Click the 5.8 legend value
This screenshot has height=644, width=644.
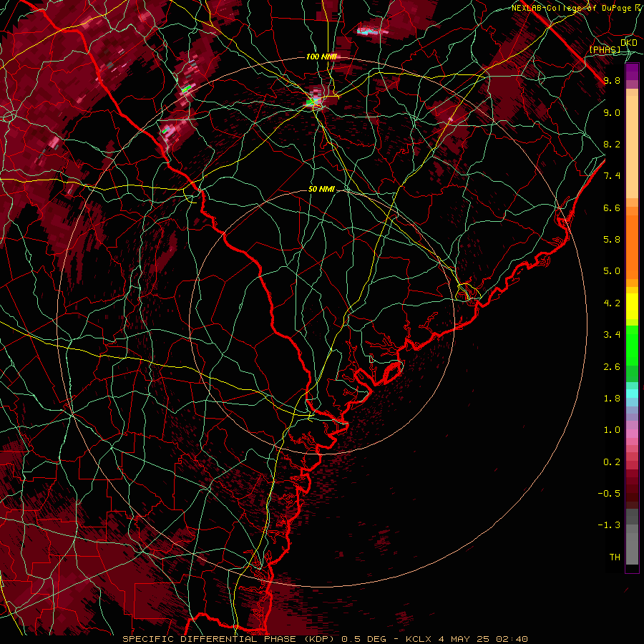[612, 240]
